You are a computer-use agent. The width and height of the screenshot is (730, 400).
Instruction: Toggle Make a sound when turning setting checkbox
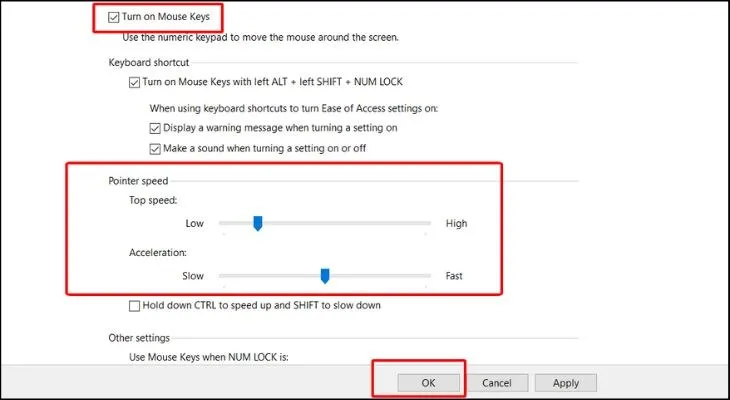[x=155, y=149]
